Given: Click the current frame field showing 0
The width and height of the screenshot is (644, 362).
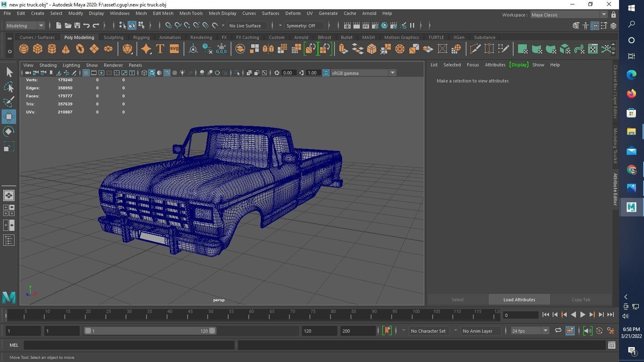Looking at the screenshot, I should pos(521,315).
